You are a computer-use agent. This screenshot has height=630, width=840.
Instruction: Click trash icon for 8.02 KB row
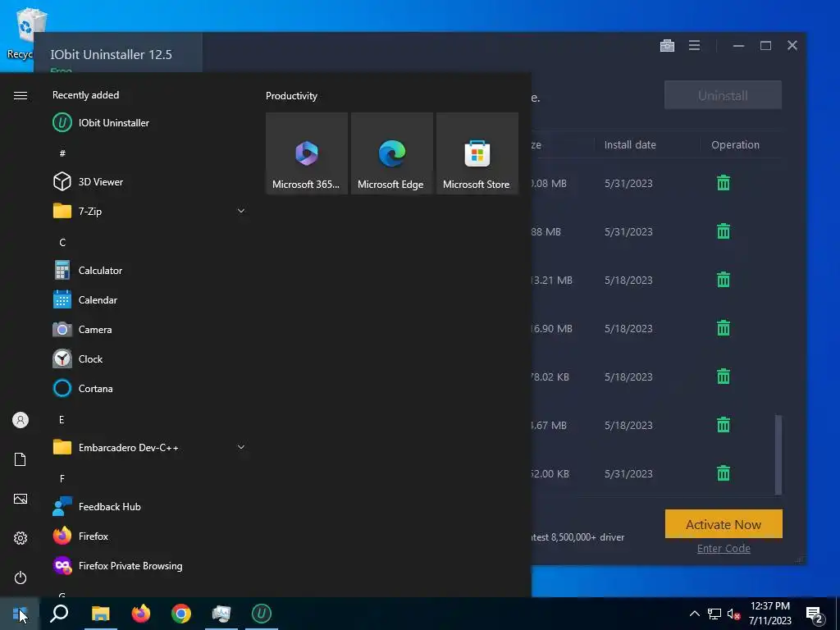pyautogui.click(x=724, y=377)
